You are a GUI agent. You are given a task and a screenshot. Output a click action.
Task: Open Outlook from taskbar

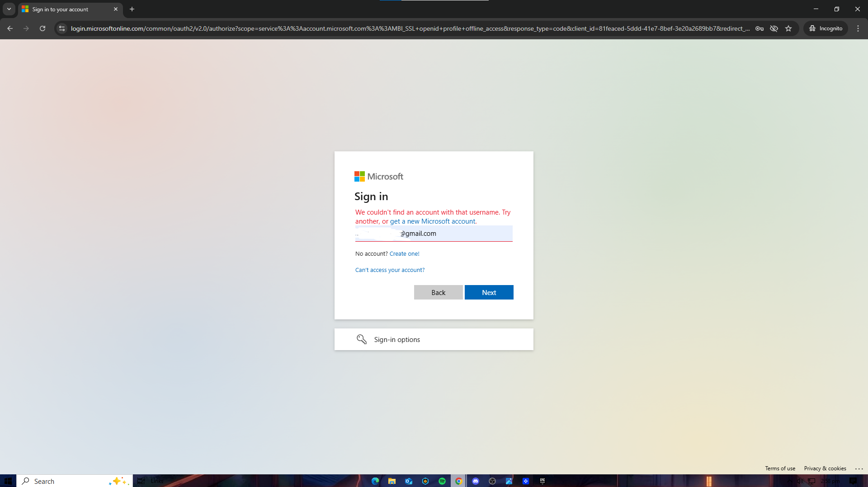click(x=409, y=481)
